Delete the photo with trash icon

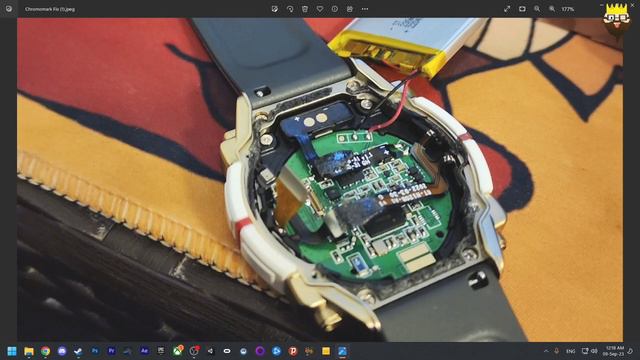coord(305,9)
